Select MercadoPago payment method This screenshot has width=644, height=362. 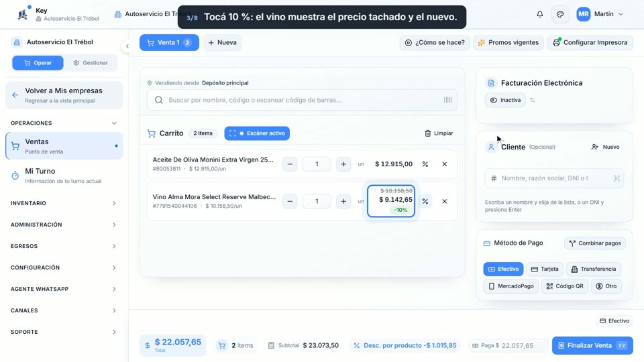click(511, 286)
